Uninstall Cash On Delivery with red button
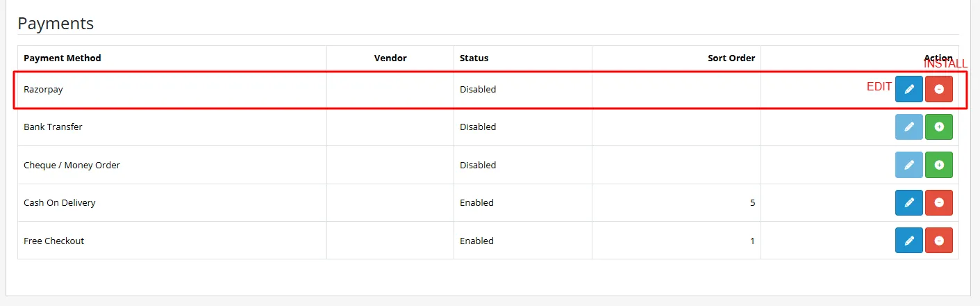Image resolution: width=980 pixels, height=306 pixels. tap(939, 203)
